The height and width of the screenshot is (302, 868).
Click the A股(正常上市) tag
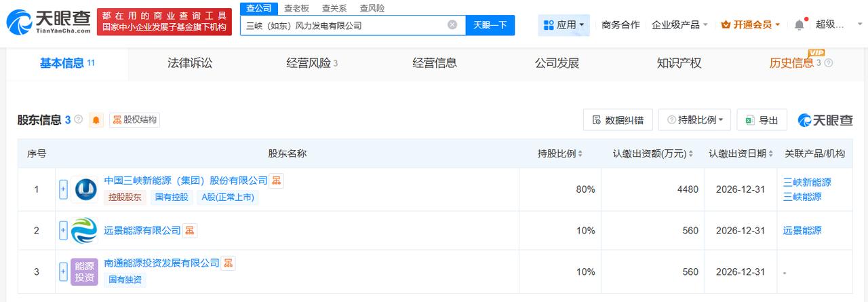pos(228,197)
